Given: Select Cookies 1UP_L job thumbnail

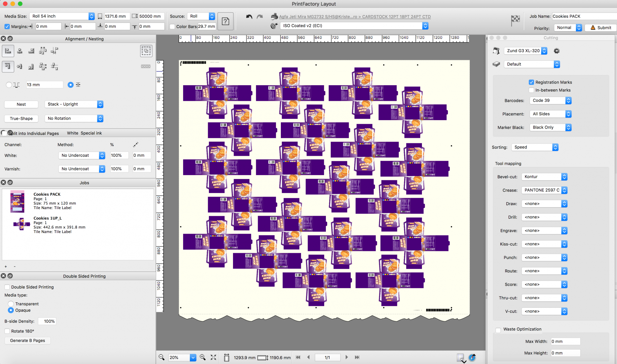Looking at the screenshot, I should coord(21,224).
